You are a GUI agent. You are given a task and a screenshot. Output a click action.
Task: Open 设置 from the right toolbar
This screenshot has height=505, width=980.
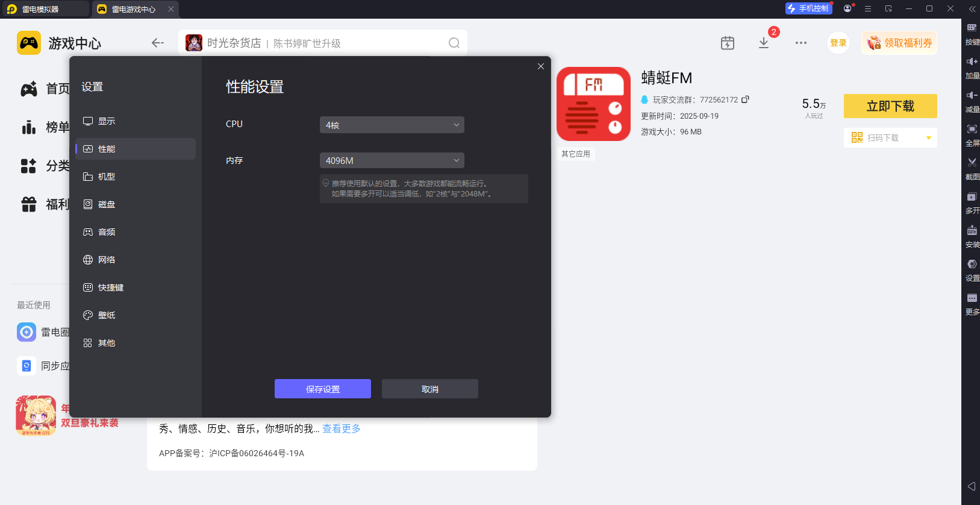click(x=972, y=270)
